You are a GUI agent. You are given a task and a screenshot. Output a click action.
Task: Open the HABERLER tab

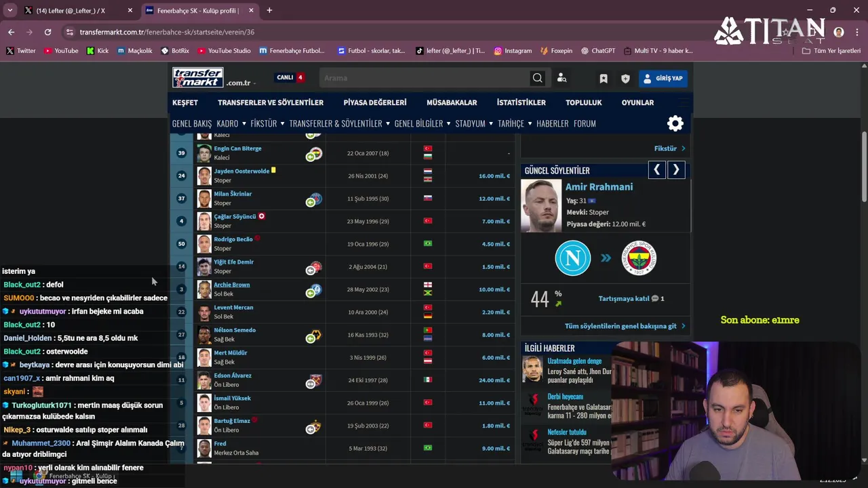553,123
